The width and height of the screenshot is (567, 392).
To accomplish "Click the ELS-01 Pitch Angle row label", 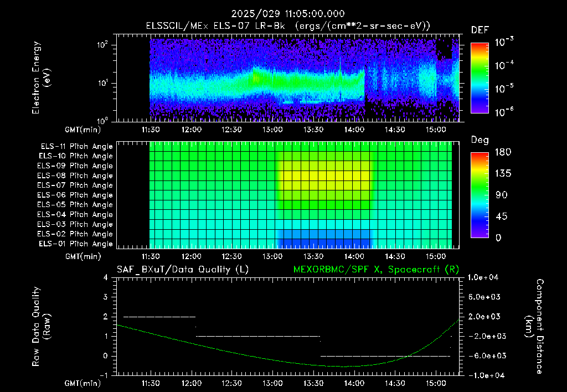I will coord(76,244).
